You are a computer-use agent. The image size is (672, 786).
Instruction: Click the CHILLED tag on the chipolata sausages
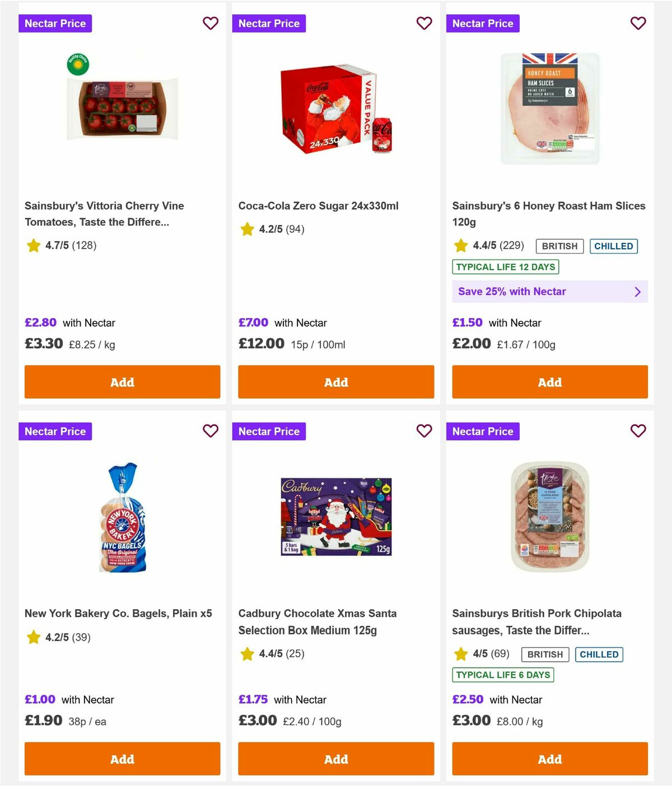pos(599,654)
